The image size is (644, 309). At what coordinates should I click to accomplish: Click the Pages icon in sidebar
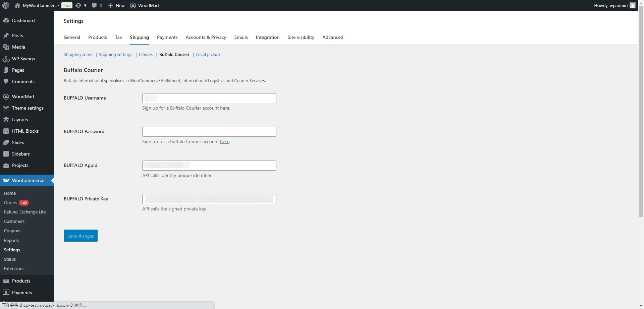pos(6,70)
